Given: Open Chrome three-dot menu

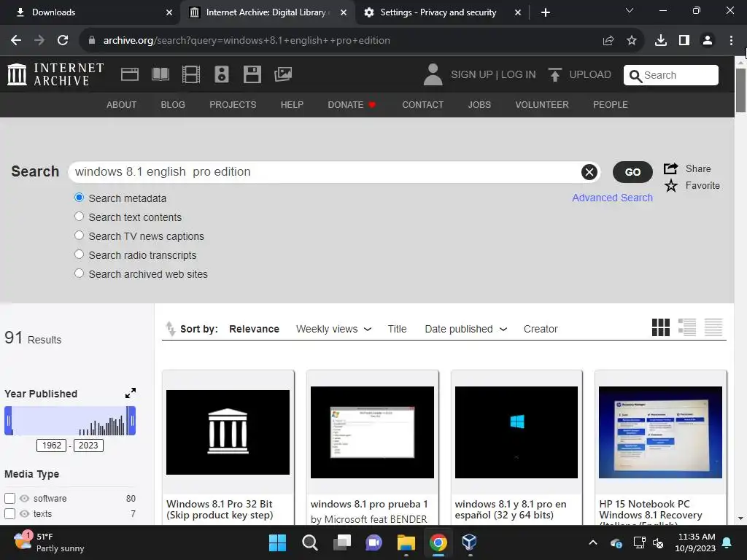Looking at the screenshot, I should pyautogui.click(x=731, y=41).
